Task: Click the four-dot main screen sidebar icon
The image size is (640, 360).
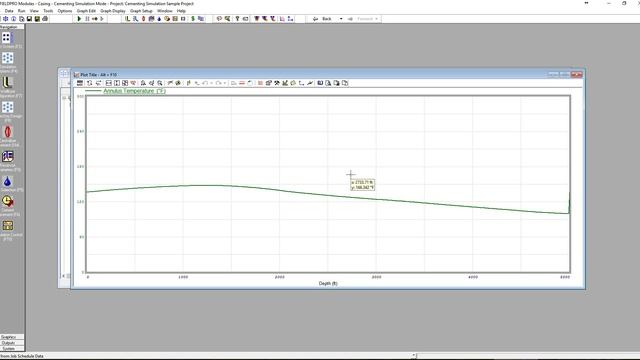Action: (7, 38)
